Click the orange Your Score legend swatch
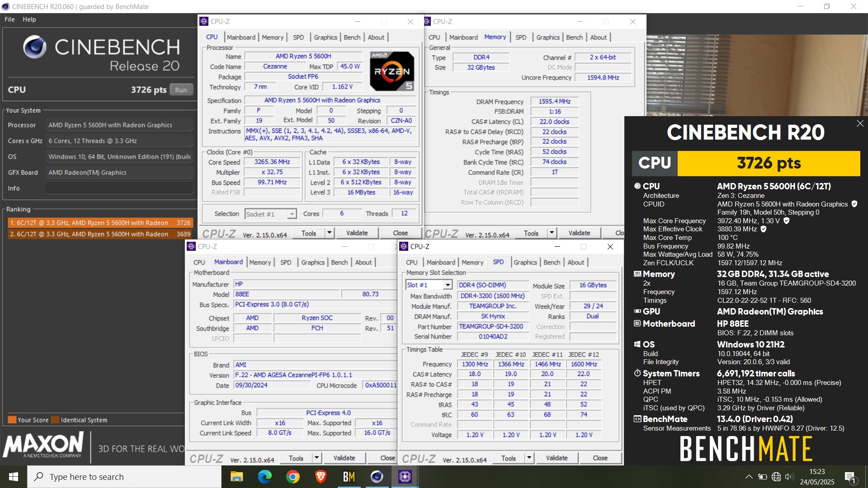Image resolution: width=868 pixels, height=488 pixels. tap(12, 420)
